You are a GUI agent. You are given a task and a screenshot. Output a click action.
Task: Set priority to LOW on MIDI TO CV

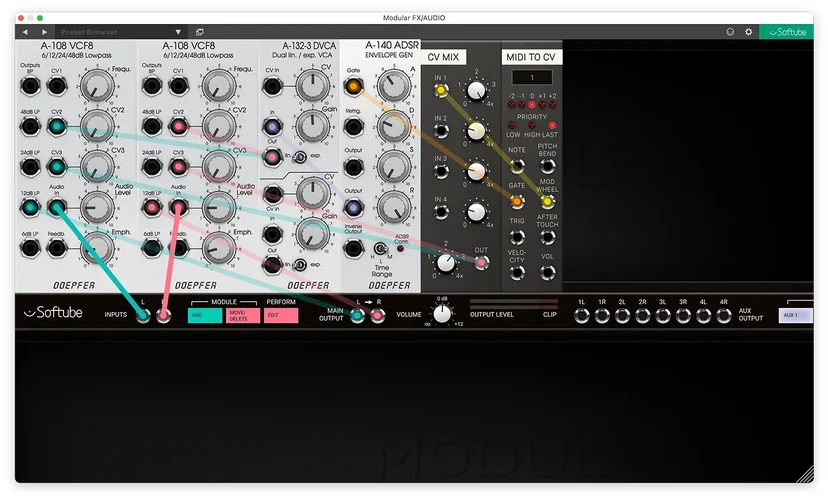tap(511, 126)
